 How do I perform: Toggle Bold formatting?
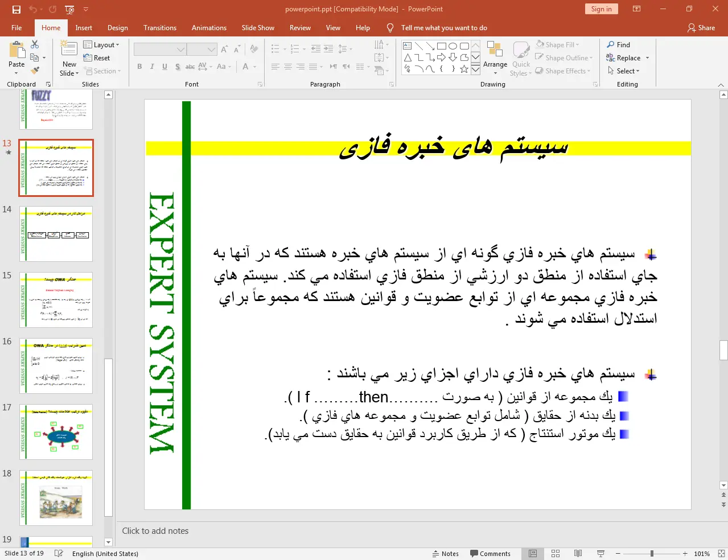(139, 67)
